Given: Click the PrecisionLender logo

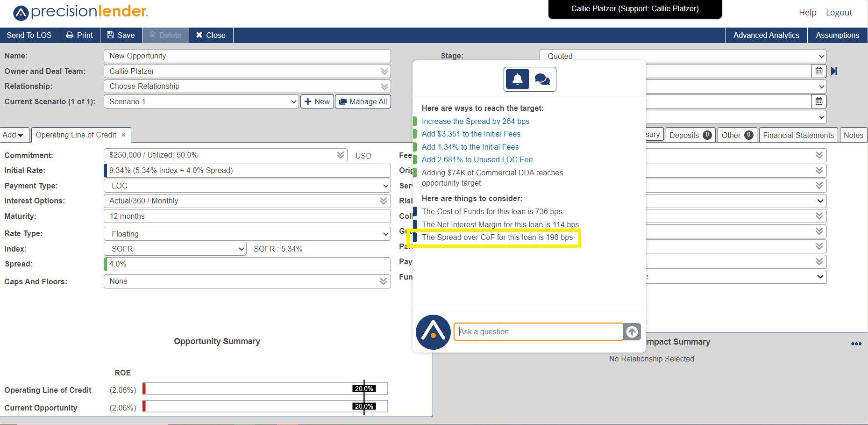Looking at the screenshot, I should [x=80, y=12].
